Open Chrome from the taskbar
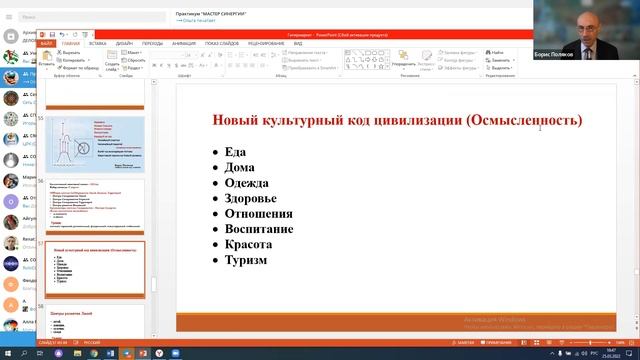This screenshot has height=360, width=640. coord(94,353)
